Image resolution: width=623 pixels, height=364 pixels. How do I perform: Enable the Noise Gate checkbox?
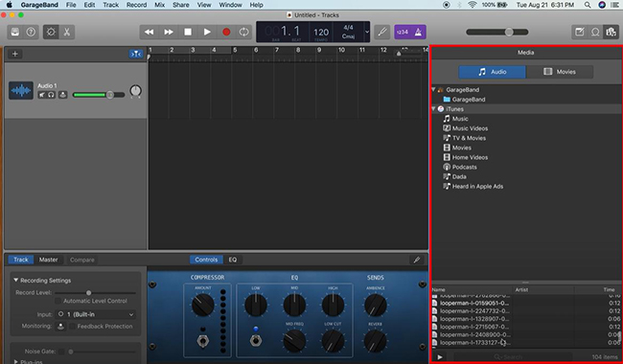coord(61,352)
